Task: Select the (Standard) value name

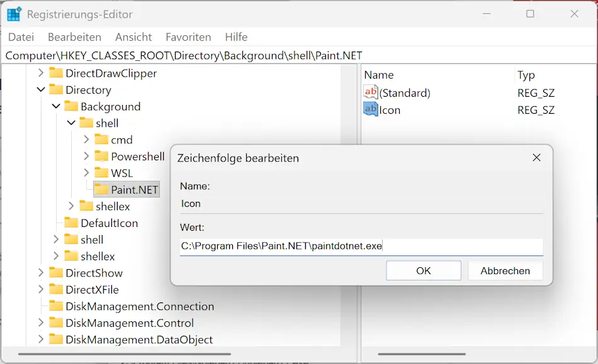Action: [405, 93]
